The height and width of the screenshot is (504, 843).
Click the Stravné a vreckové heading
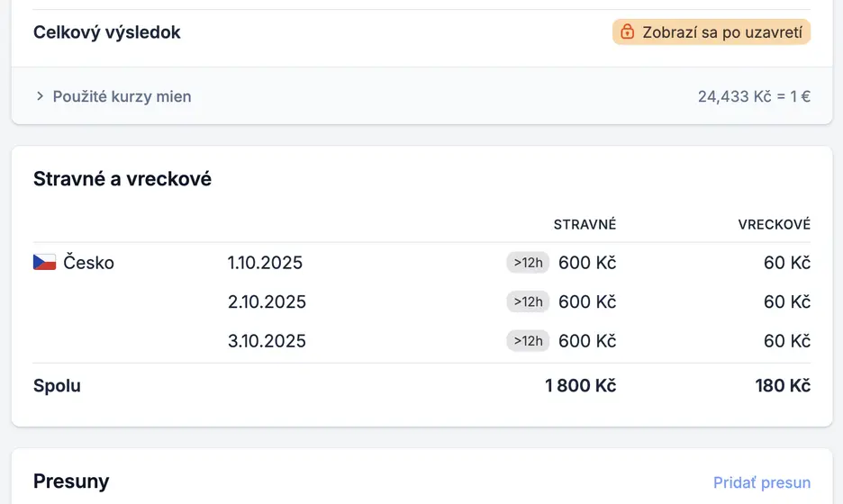click(122, 178)
